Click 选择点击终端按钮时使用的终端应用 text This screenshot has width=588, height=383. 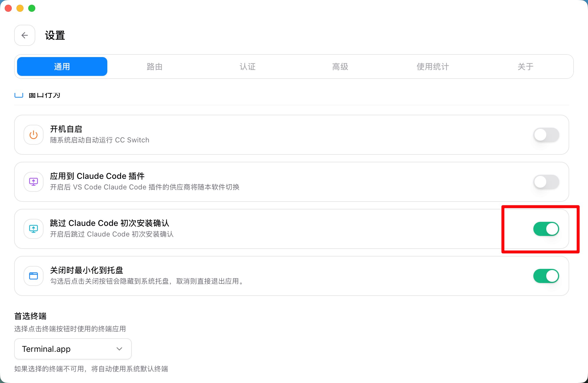pyautogui.click(x=70, y=329)
